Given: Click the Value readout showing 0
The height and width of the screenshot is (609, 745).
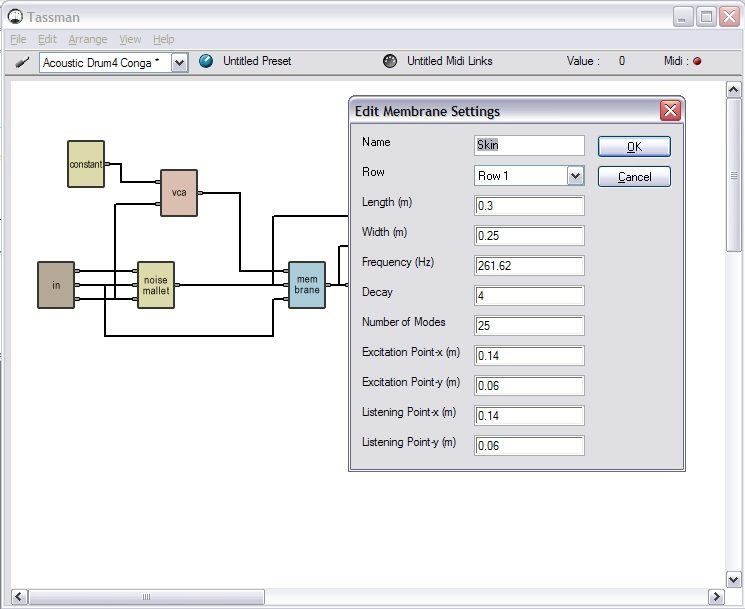Looking at the screenshot, I should click(x=621, y=61).
